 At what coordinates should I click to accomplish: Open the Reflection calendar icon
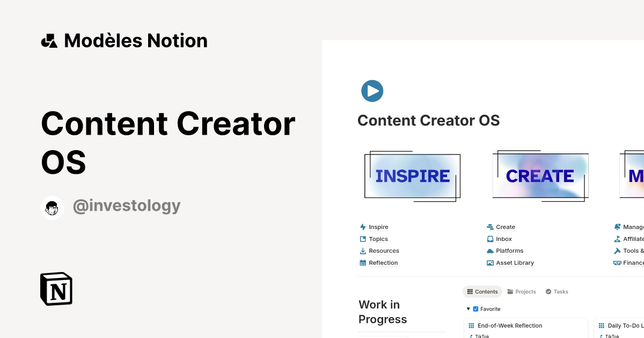(x=363, y=262)
